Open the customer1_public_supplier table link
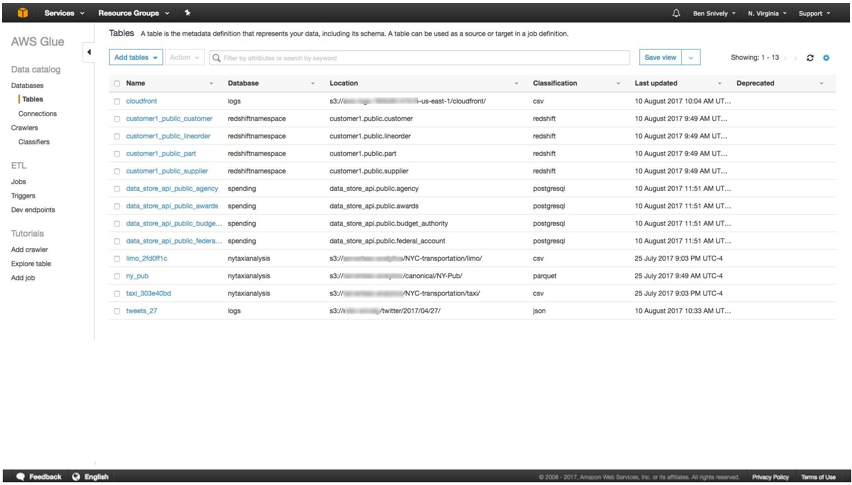The width and height of the screenshot is (852, 485). point(167,171)
